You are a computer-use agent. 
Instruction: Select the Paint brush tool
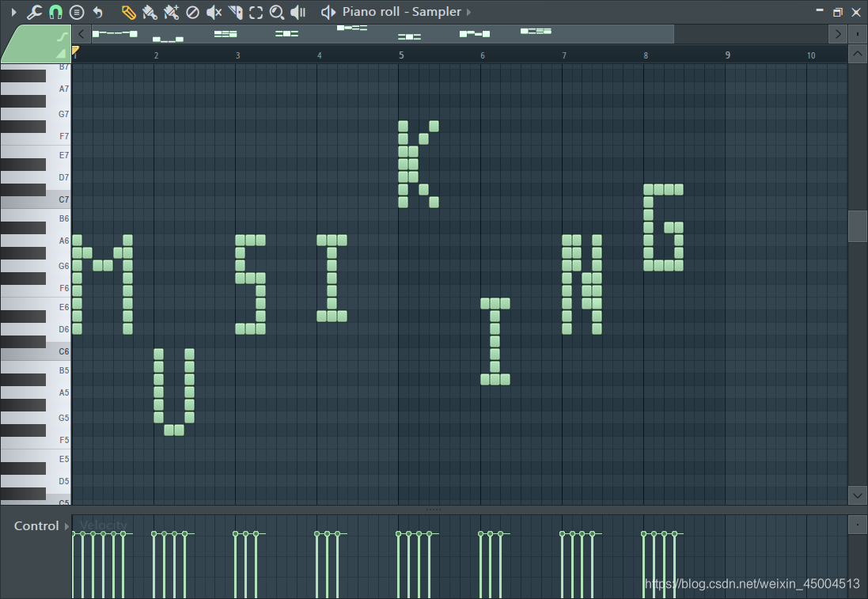click(150, 12)
